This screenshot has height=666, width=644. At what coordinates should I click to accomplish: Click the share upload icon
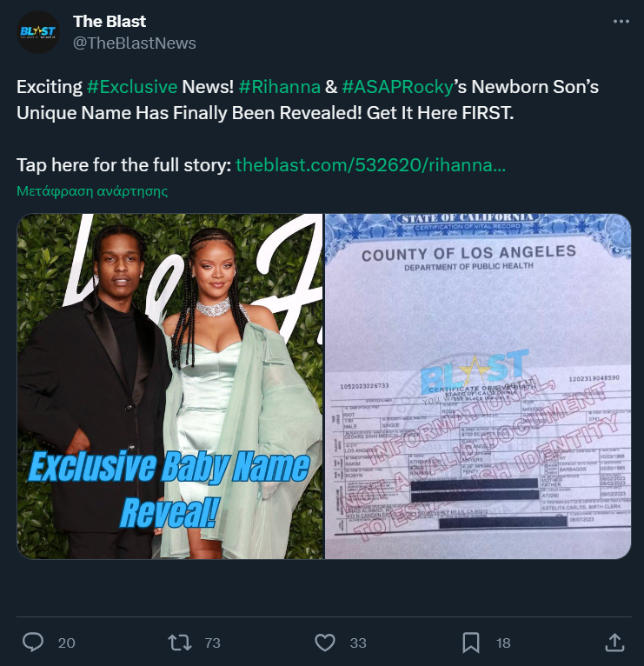coord(614,643)
